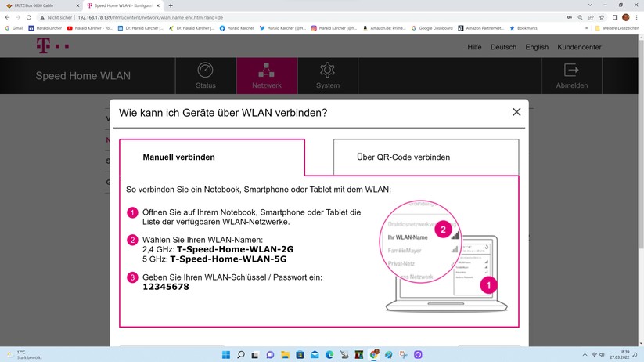Open the YouTube Harald Karcher bookmark
This screenshot has width=644, height=362.
[89, 28]
